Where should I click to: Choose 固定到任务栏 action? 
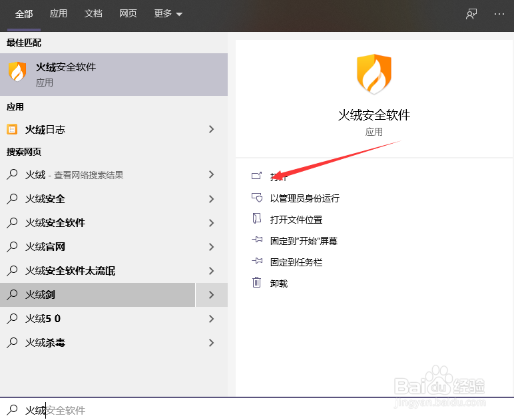point(296,262)
